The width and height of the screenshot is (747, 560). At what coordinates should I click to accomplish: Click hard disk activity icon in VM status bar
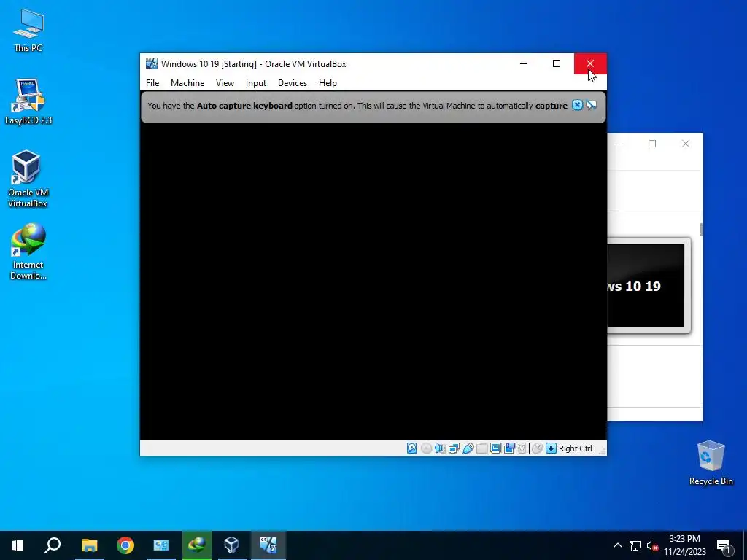[412, 448]
